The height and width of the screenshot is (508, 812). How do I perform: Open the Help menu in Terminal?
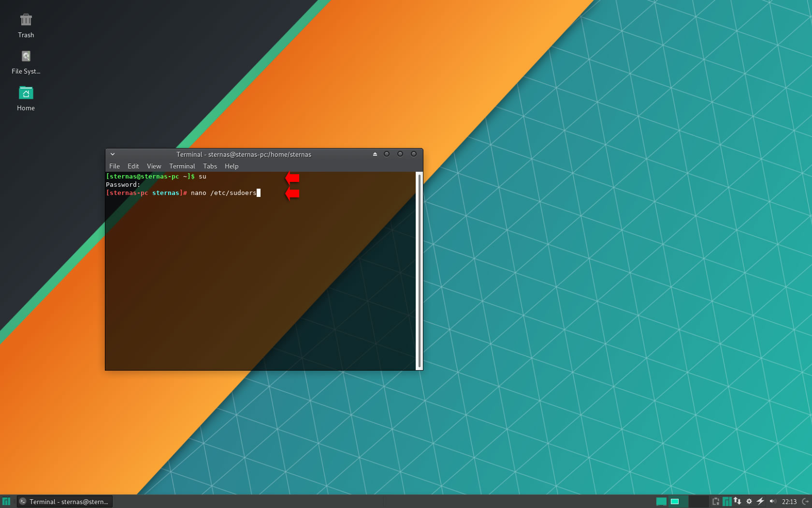[x=232, y=166]
